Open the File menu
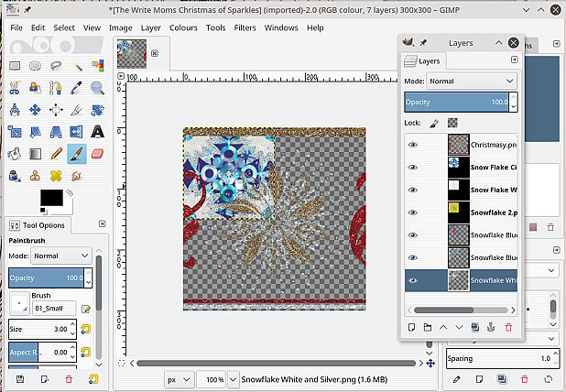Viewport: 566px width, 392px height. (x=16, y=27)
